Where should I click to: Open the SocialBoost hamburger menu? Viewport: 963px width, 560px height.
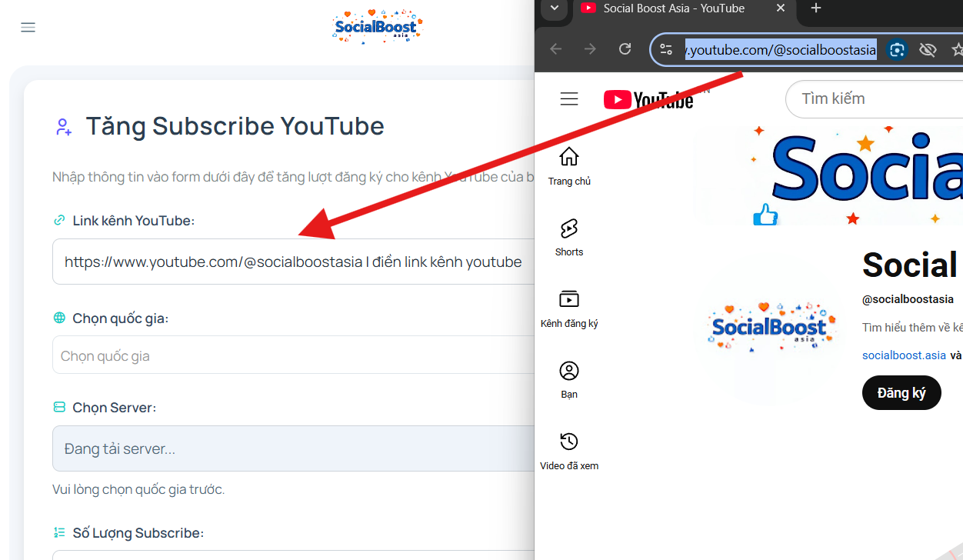point(28,28)
